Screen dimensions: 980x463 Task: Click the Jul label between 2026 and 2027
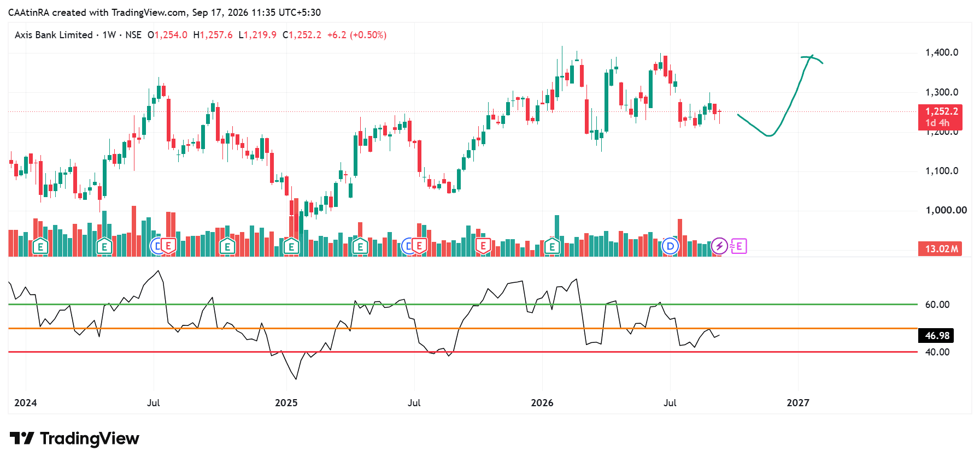670,403
